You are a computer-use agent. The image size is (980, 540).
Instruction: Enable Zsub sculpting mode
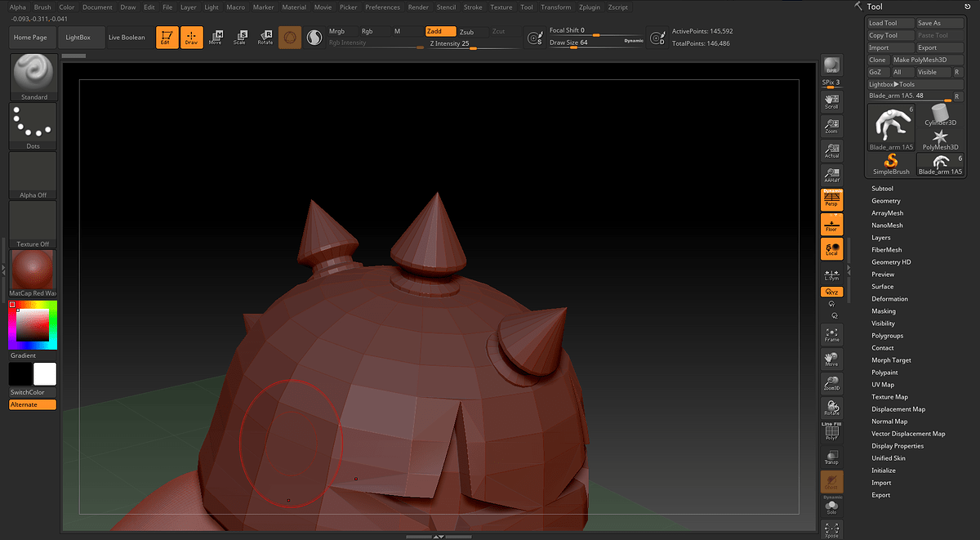(472, 31)
